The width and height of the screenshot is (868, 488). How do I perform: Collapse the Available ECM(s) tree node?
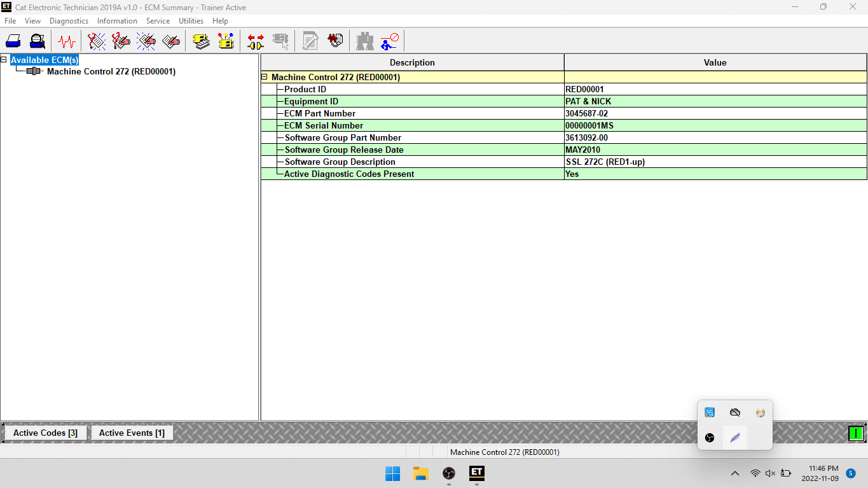tap(4, 60)
